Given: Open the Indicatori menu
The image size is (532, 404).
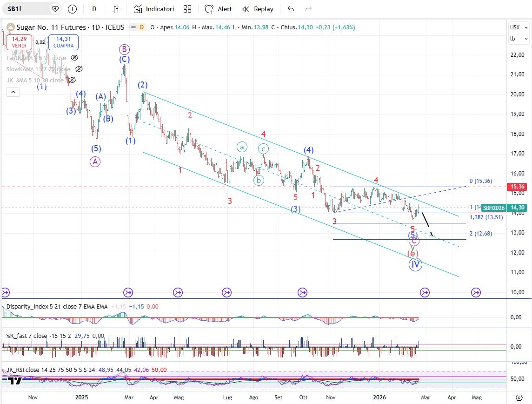Looking at the screenshot, I should [x=154, y=9].
